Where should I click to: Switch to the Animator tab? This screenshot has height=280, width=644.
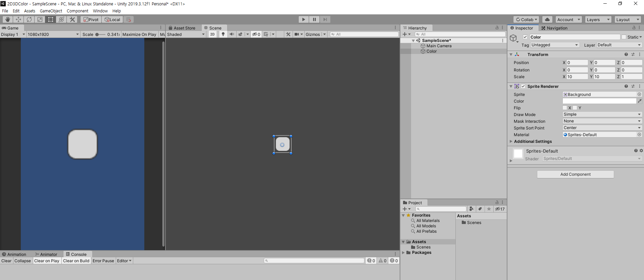tap(46, 254)
